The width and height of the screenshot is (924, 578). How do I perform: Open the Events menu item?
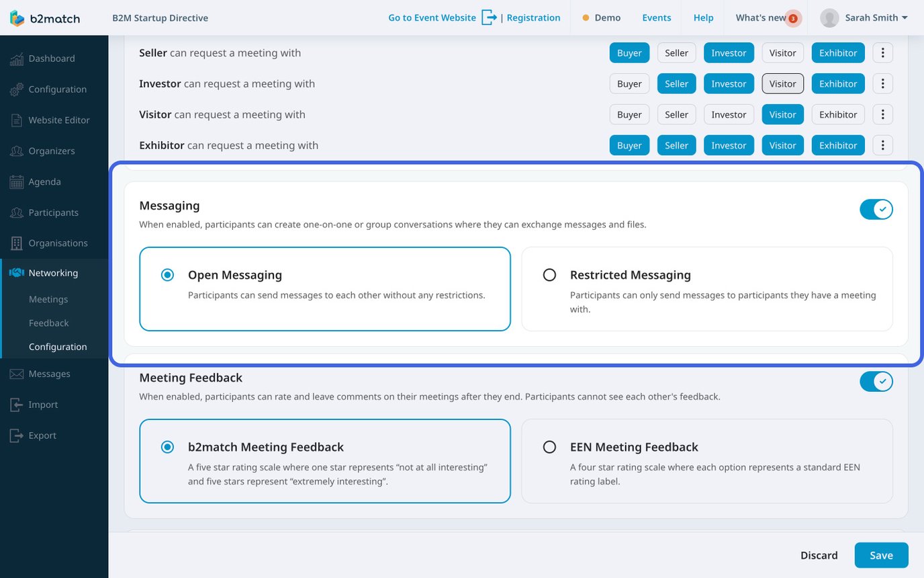(656, 17)
